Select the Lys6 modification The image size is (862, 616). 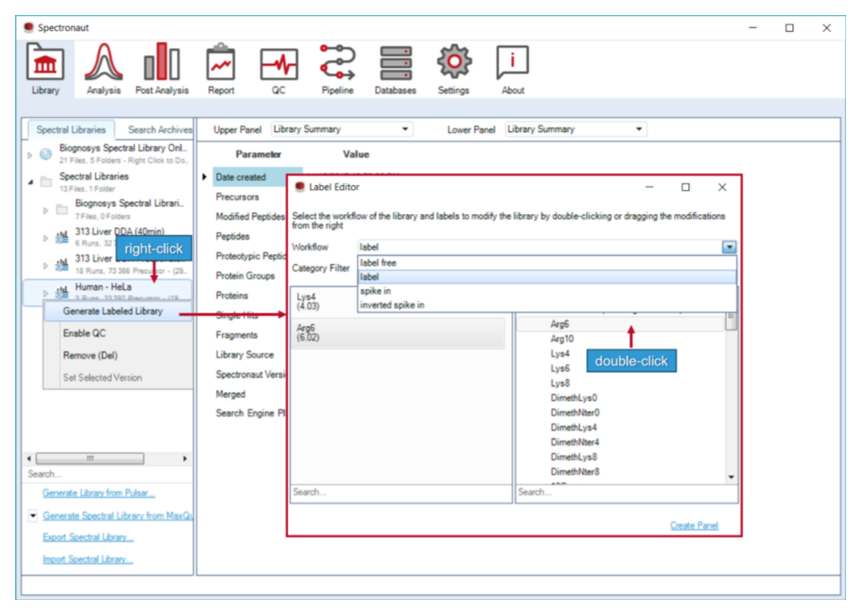560,368
